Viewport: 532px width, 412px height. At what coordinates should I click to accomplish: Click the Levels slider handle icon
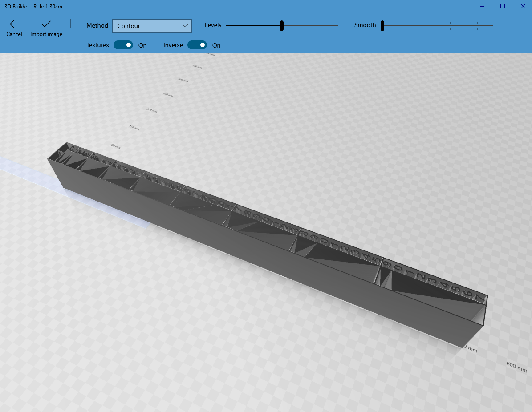point(281,25)
